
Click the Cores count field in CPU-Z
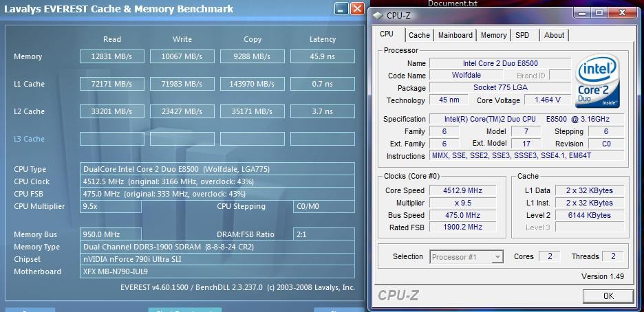(550, 256)
